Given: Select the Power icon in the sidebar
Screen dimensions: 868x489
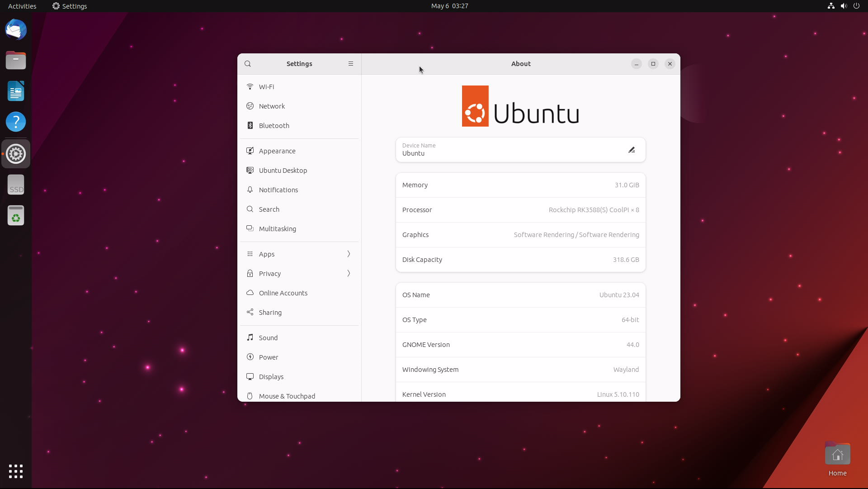Looking at the screenshot, I should coord(250,357).
